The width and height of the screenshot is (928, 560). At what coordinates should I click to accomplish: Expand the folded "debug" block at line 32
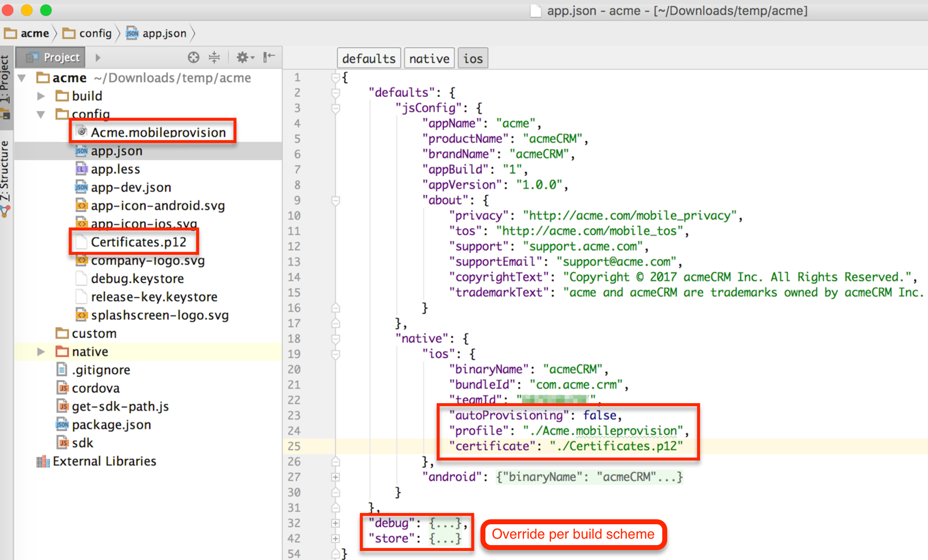click(x=336, y=523)
